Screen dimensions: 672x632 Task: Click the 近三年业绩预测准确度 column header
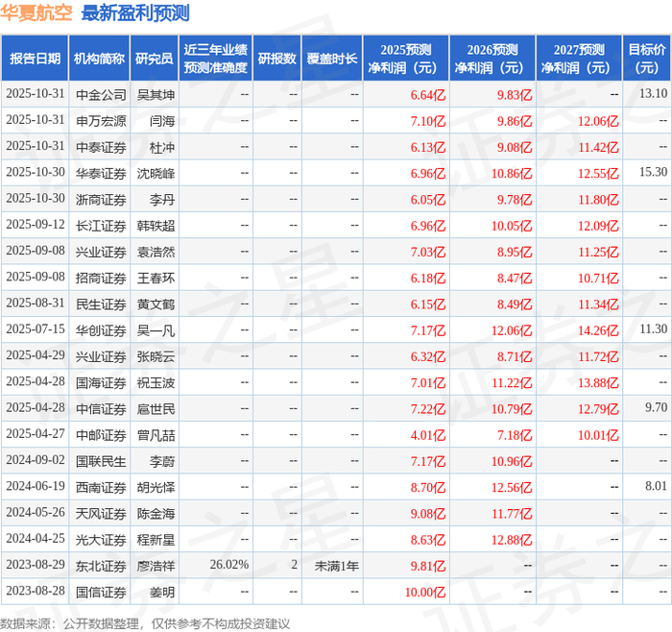216,59
